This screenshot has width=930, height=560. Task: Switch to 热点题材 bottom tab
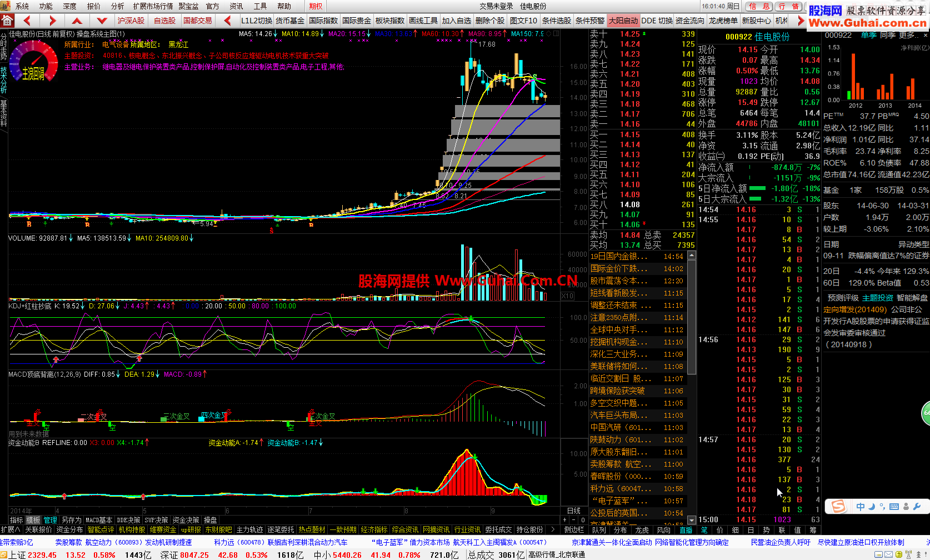click(x=312, y=529)
